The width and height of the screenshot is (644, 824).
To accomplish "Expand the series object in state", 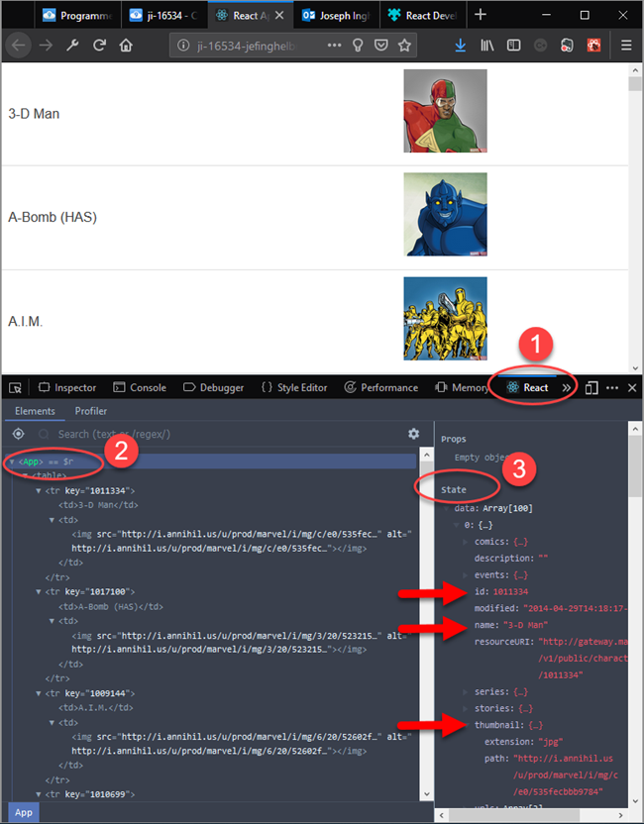I will pyautogui.click(x=466, y=691).
